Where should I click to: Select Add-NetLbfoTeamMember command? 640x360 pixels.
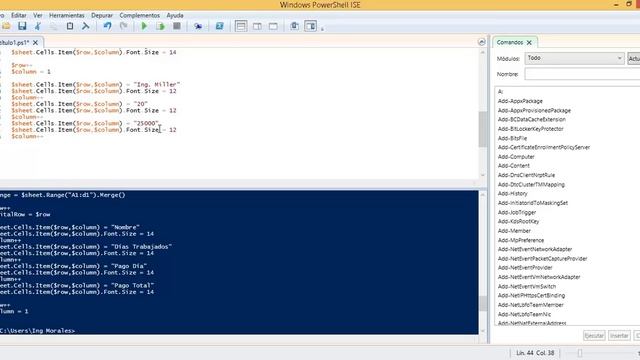[531, 305]
